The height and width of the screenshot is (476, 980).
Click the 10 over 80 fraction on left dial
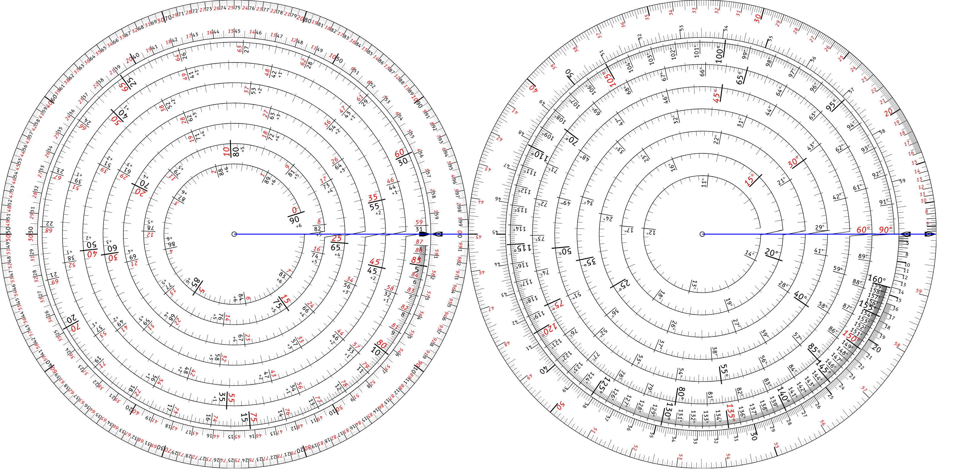(231, 152)
